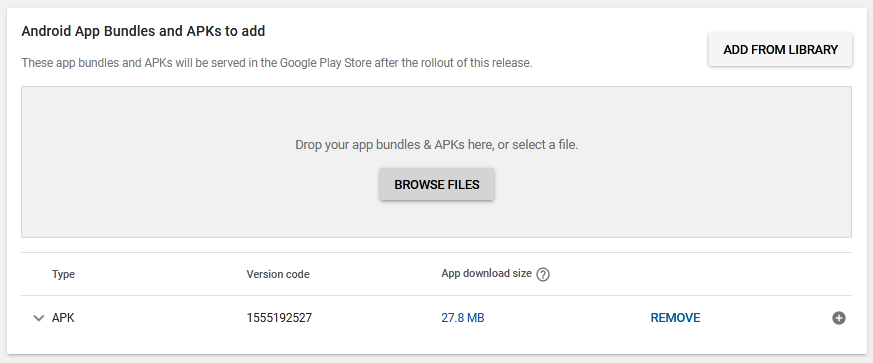Click the rollout description text below heading
This screenshot has width=873, height=363.
[277, 63]
